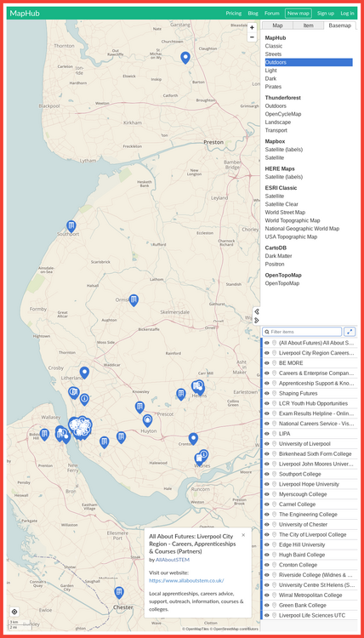Toggle visibility of Liverpool Hope University
Screen dimensions: 364x638
pyautogui.click(x=267, y=484)
